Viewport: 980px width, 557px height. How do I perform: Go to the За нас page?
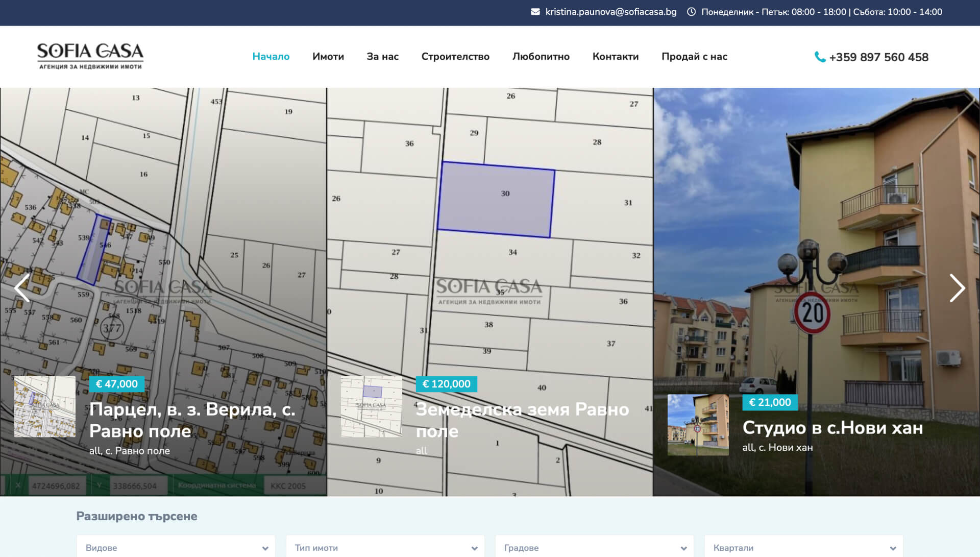click(x=382, y=57)
